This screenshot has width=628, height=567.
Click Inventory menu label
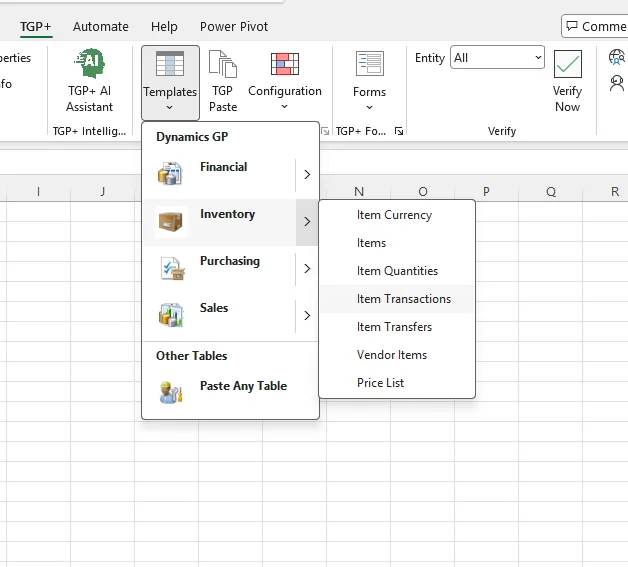227,214
